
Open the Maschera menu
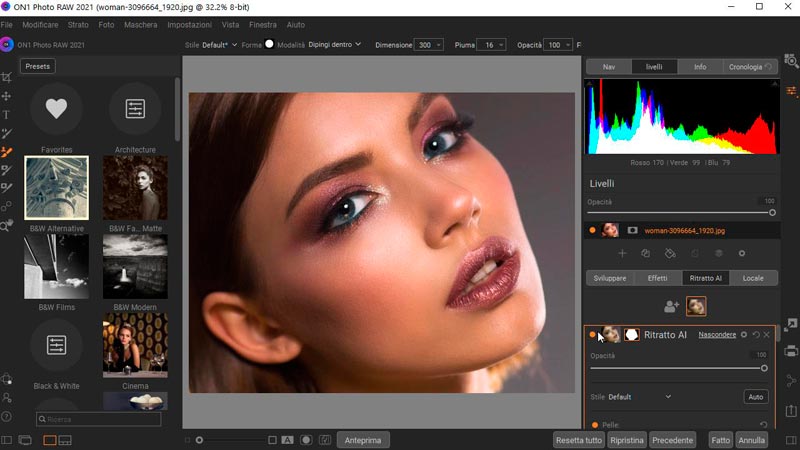tap(140, 23)
